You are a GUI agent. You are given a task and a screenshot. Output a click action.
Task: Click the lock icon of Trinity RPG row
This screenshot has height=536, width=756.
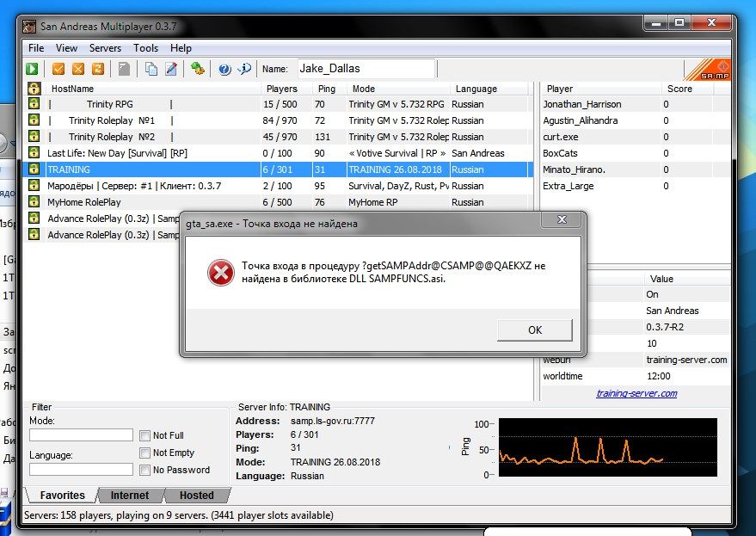point(34,104)
